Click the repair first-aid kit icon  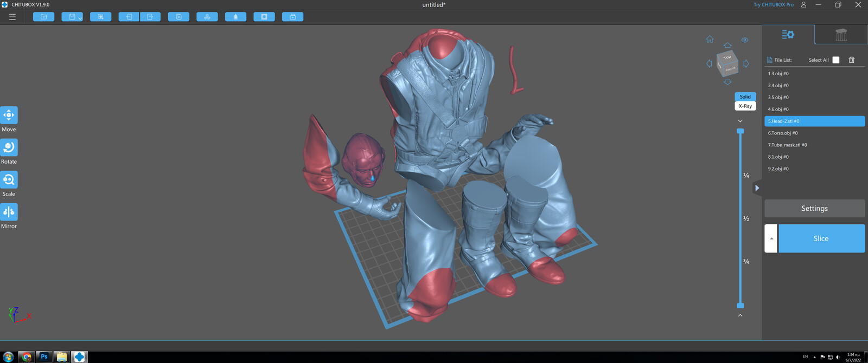[292, 17]
